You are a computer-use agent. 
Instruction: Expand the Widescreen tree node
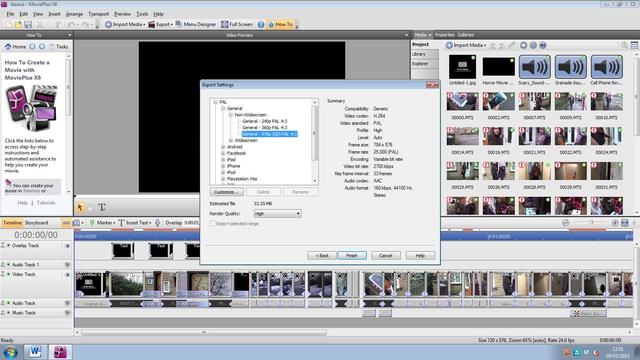(231, 140)
